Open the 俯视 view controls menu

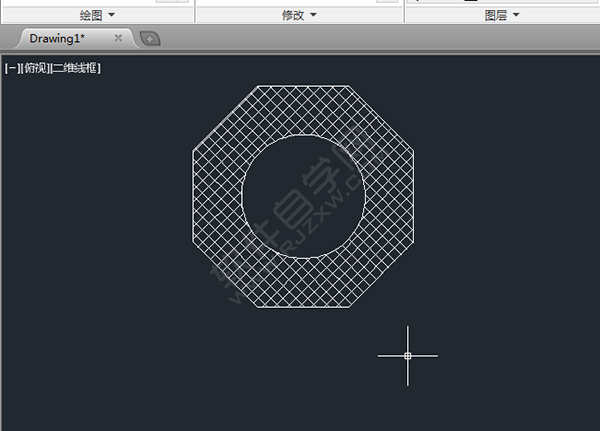35,69
